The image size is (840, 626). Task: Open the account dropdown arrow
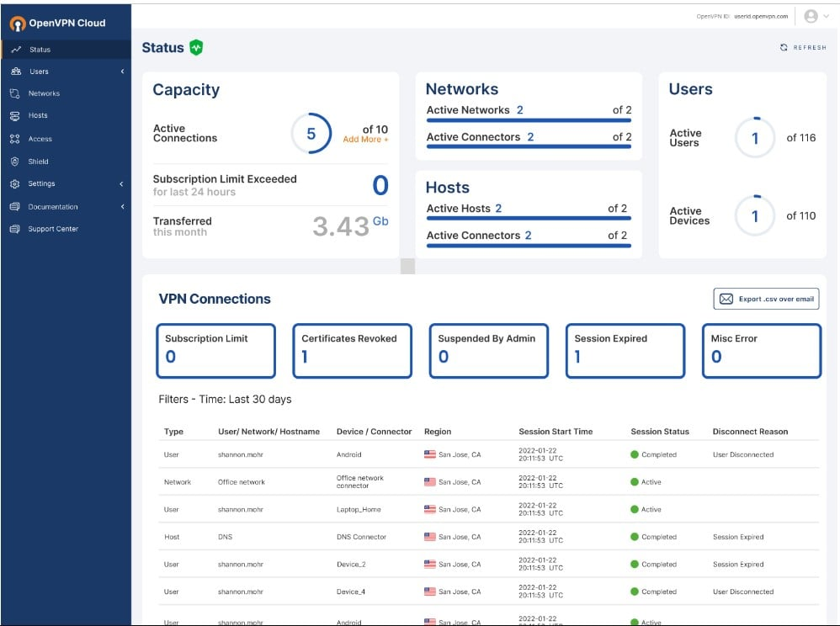827,17
